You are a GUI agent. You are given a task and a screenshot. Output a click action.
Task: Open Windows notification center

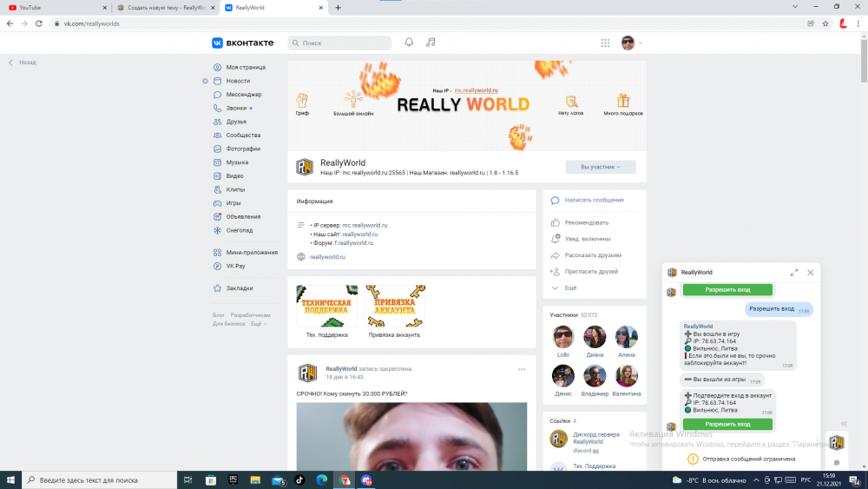[x=855, y=480]
